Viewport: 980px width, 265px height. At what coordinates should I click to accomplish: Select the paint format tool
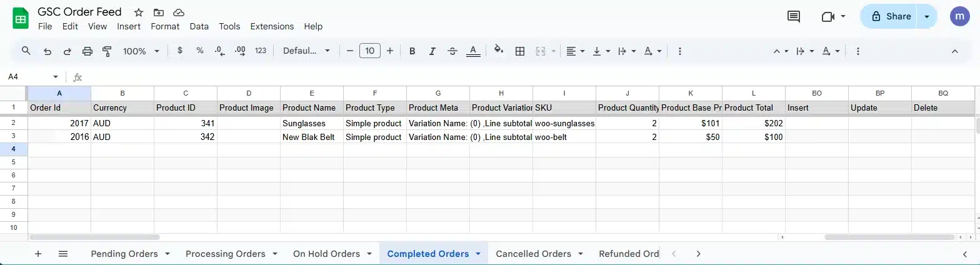pyautogui.click(x=107, y=51)
